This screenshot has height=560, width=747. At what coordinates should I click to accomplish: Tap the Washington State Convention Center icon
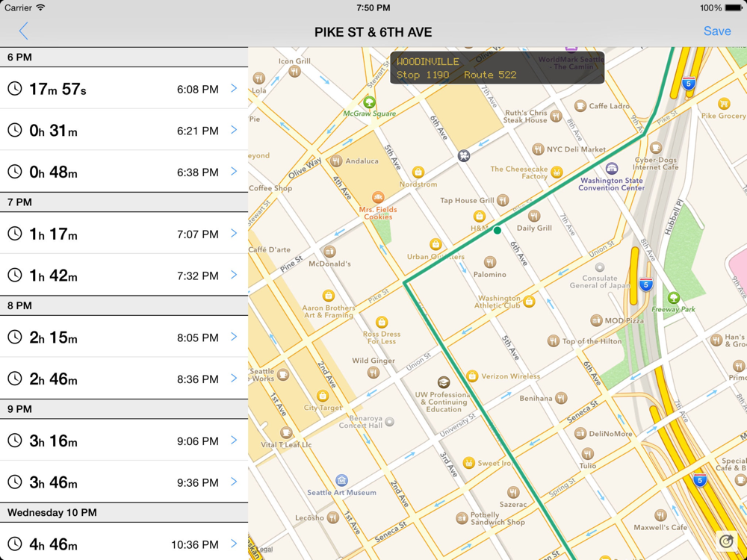pyautogui.click(x=612, y=169)
